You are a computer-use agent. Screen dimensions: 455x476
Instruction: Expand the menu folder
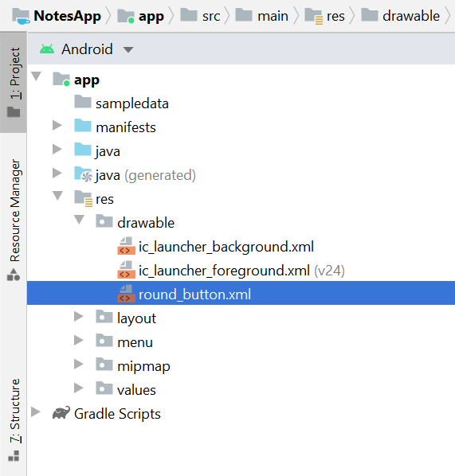79,341
